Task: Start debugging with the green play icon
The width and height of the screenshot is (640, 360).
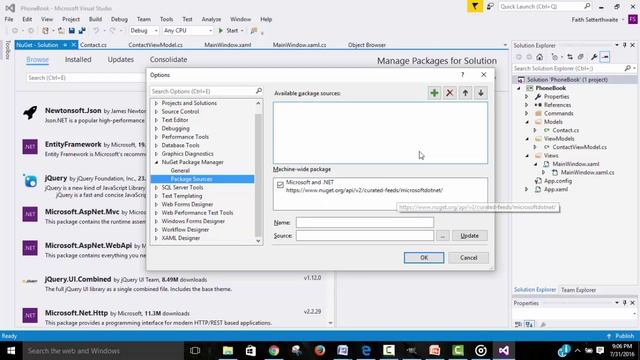Action: coord(221,31)
